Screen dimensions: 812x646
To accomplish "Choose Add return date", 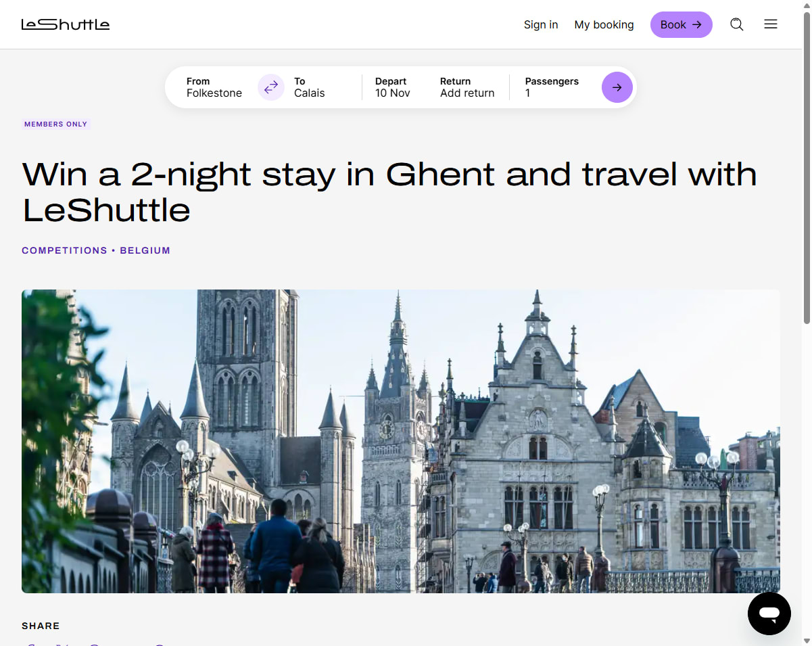I will pos(467,87).
